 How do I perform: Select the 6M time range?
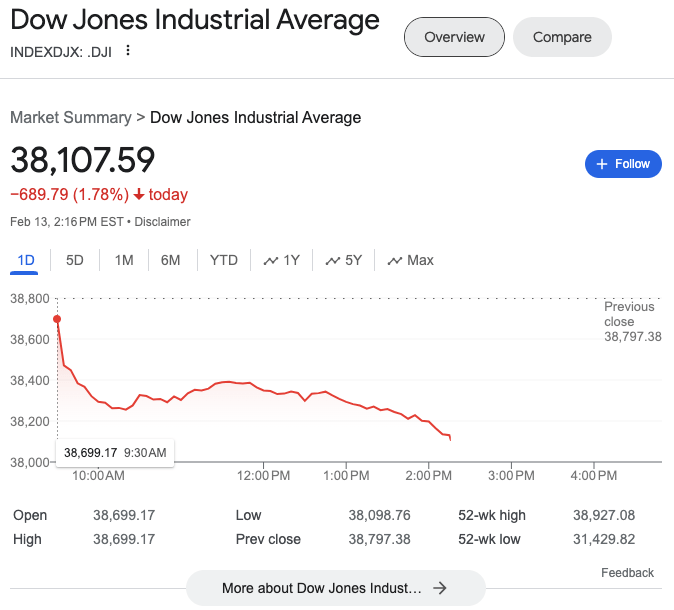tap(171, 260)
